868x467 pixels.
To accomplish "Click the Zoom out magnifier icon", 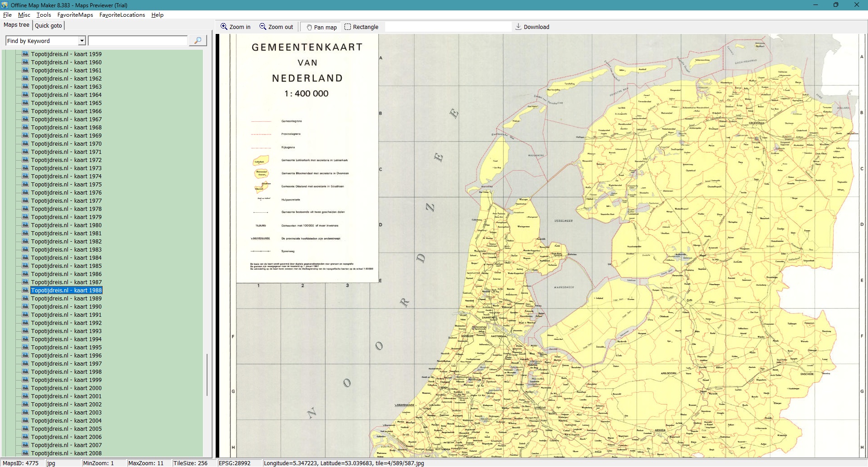I will pos(263,27).
